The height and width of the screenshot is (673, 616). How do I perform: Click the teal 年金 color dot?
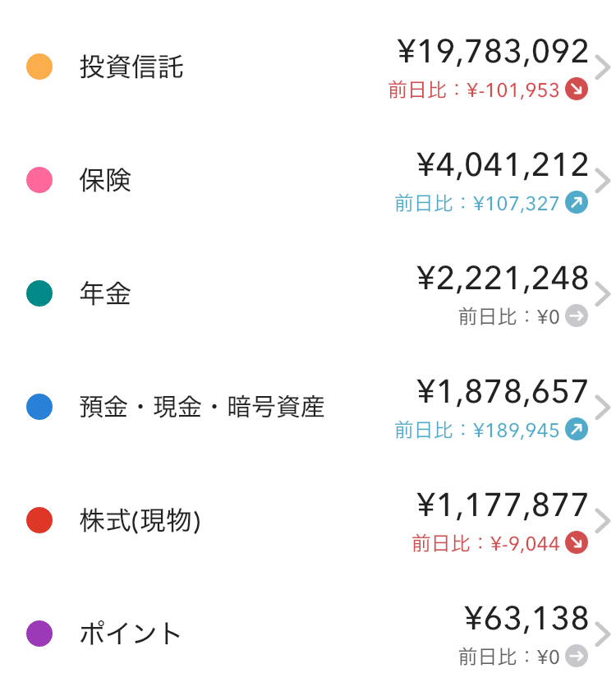[x=39, y=293]
